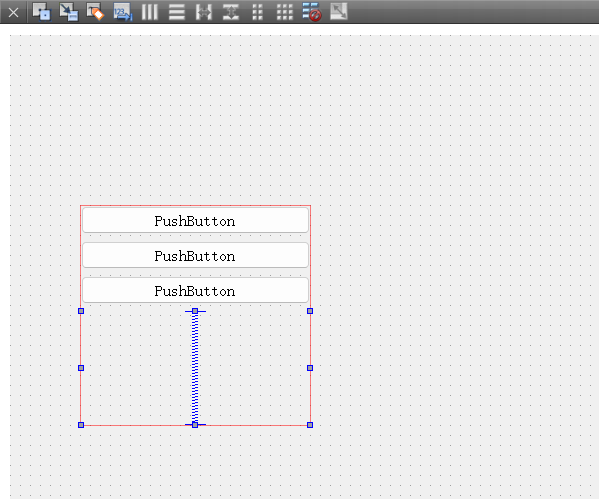This screenshot has width=599, height=499.
Task: Select the middle PushButton widget
Action: point(195,256)
